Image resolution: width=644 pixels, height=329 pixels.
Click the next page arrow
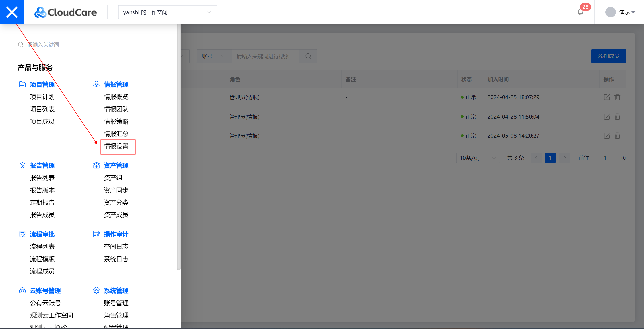(x=565, y=158)
